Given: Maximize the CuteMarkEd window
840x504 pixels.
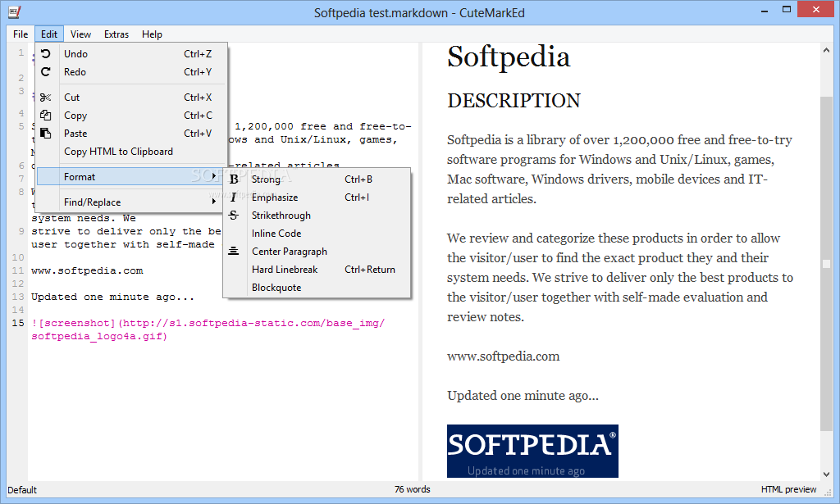Looking at the screenshot, I should (787, 10).
